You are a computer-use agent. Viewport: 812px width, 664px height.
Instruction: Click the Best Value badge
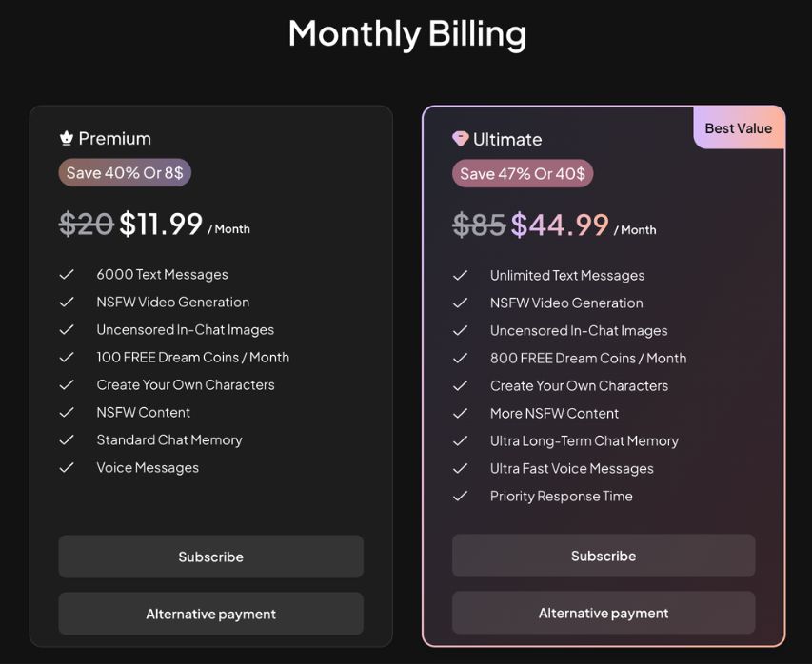pos(738,127)
